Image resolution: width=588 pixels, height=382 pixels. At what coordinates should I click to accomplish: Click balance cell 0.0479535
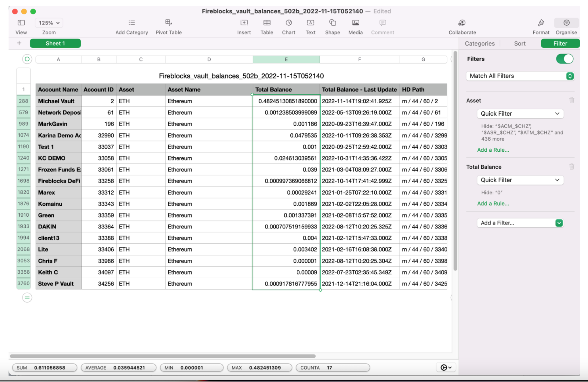coord(286,135)
